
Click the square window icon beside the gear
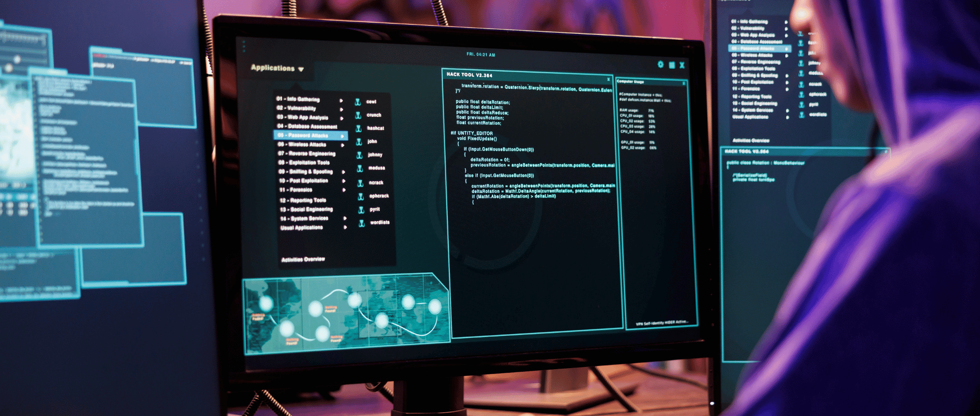[x=672, y=65]
